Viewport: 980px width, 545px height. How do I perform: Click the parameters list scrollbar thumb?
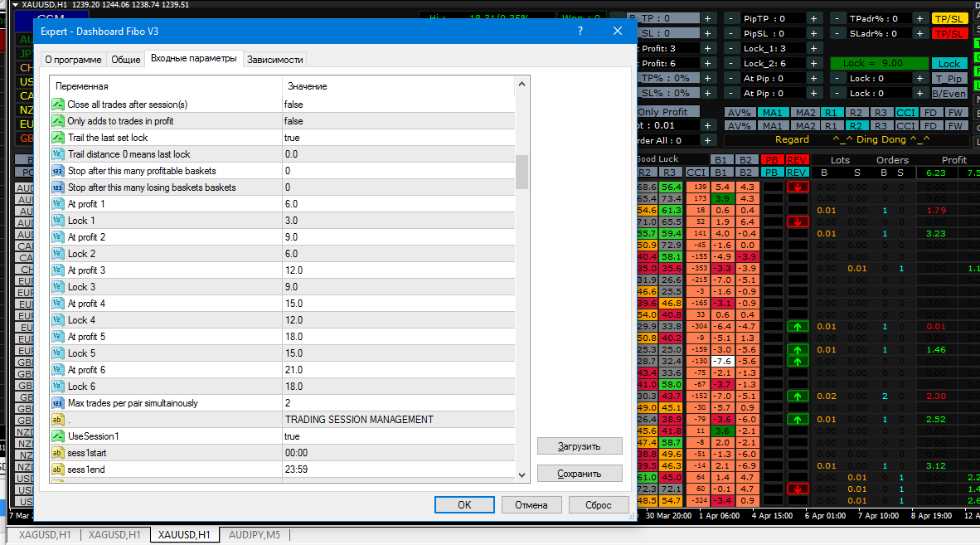pos(522,172)
